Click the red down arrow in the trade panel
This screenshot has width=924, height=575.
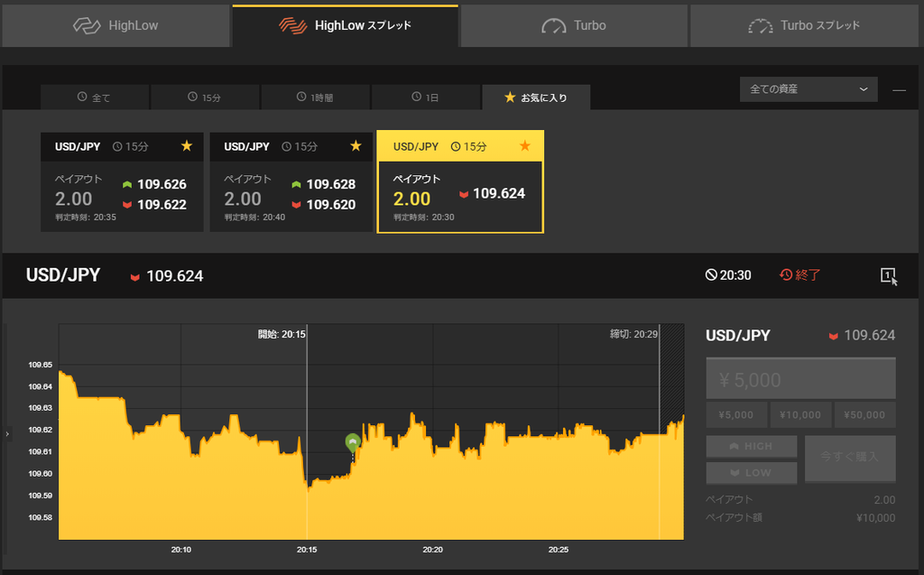pyautogui.click(x=833, y=336)
